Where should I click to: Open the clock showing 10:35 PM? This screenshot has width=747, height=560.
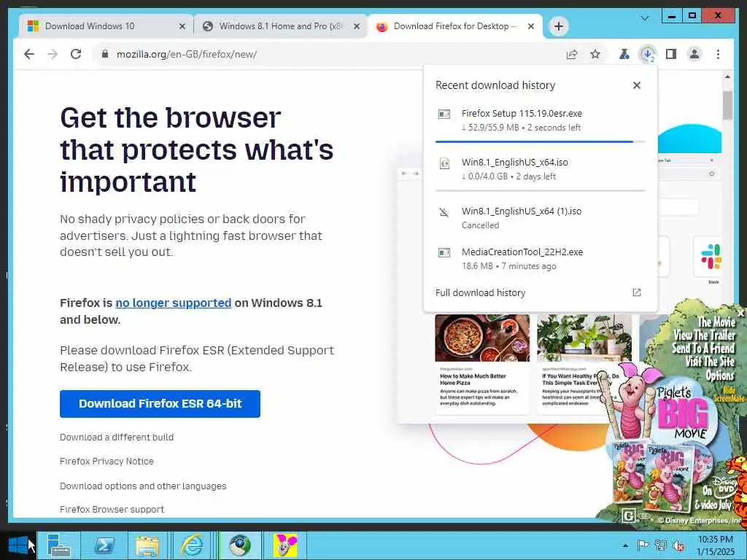715,545
